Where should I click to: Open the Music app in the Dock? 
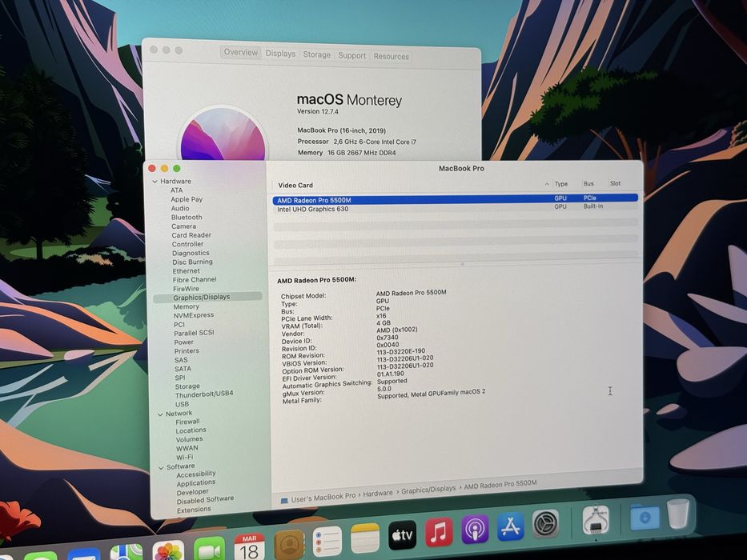(438, 532)
